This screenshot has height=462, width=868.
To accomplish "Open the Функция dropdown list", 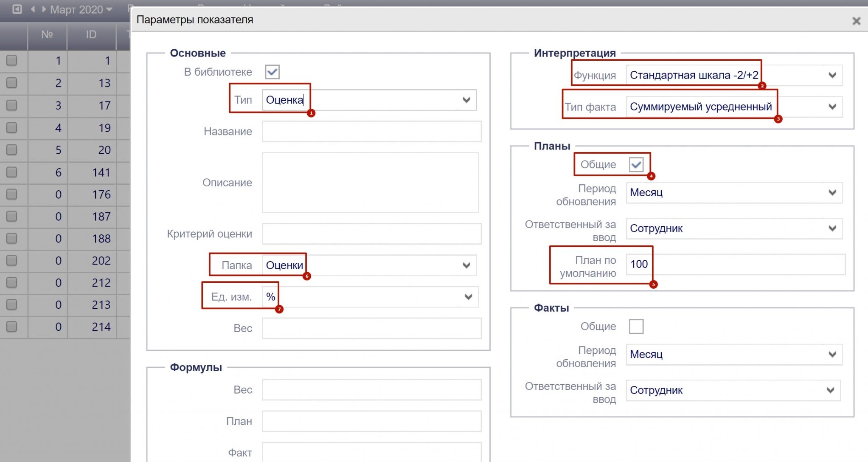I will point(832,75).
